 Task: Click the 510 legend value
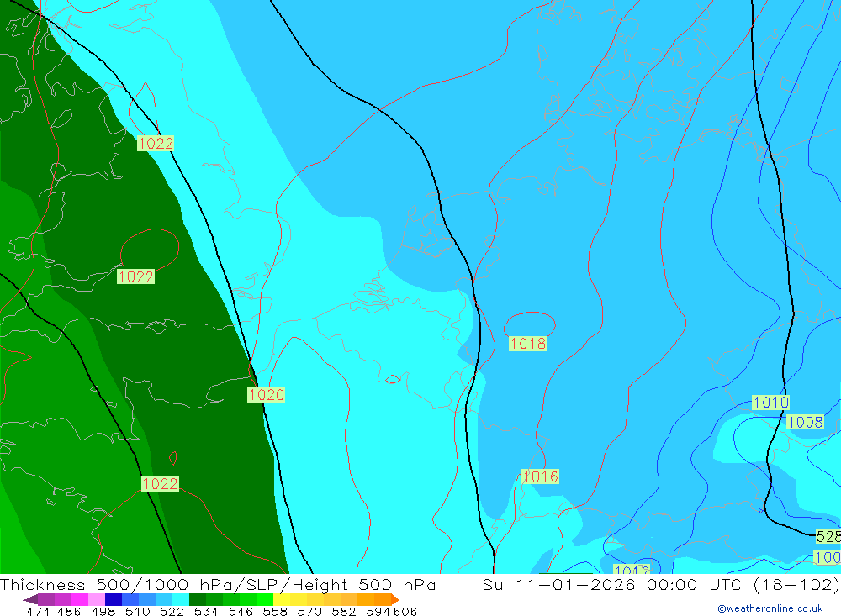138,611
